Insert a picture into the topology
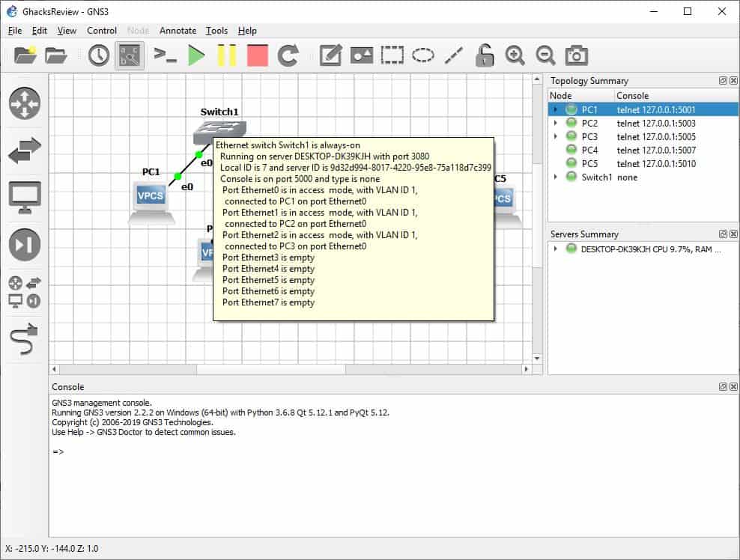The width and height of the screenshot is (740, 560). pyautogui.click(x=362, y=55)
